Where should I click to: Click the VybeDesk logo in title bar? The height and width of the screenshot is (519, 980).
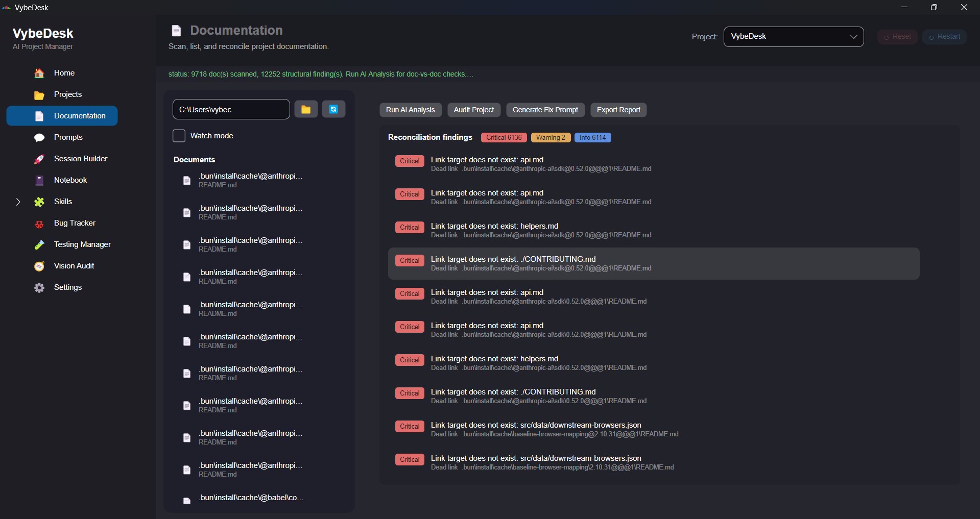[x=6, y=8]
